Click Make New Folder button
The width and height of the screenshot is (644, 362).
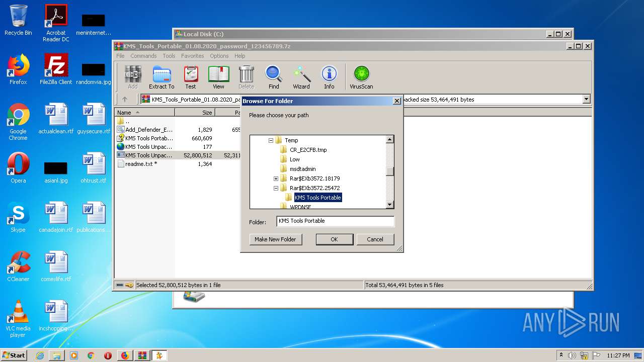275,239
